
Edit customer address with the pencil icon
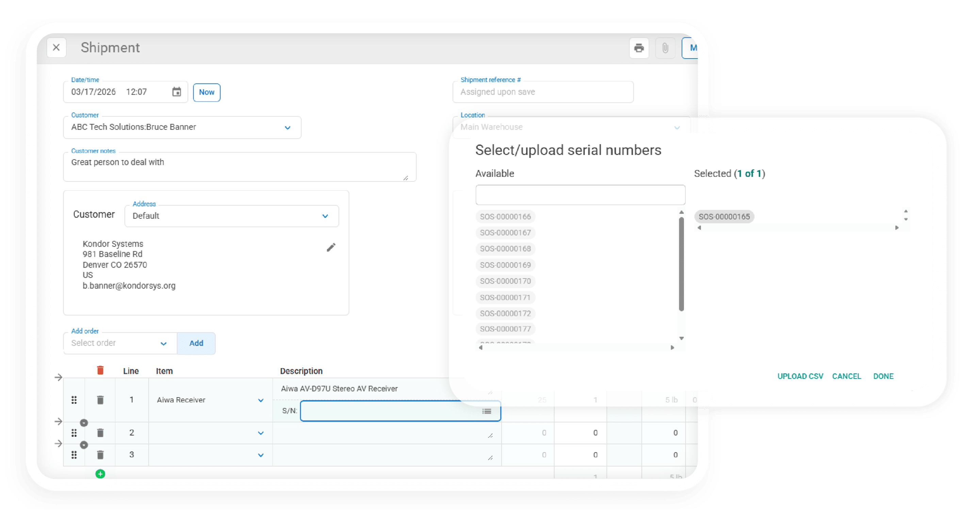331,248
